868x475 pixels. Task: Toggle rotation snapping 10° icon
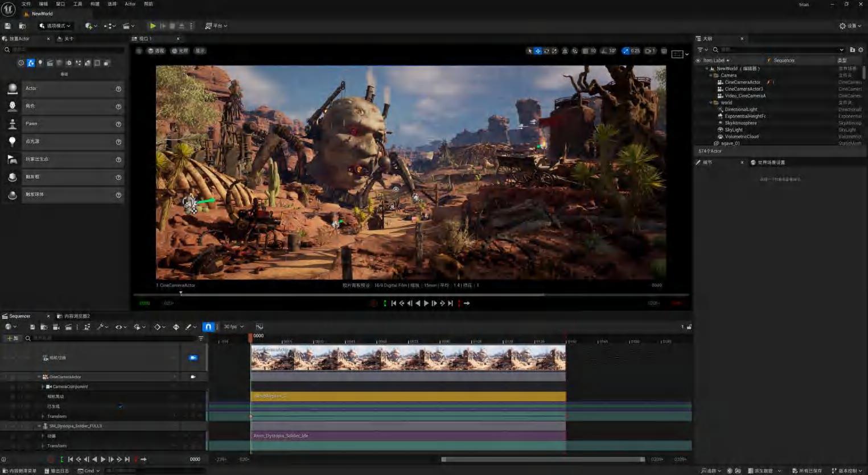tap(604, 51)
